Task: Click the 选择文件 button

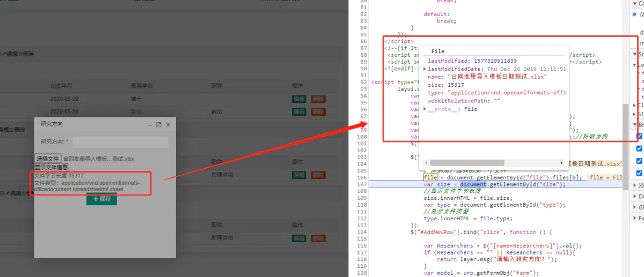Action: click(48, 159)
